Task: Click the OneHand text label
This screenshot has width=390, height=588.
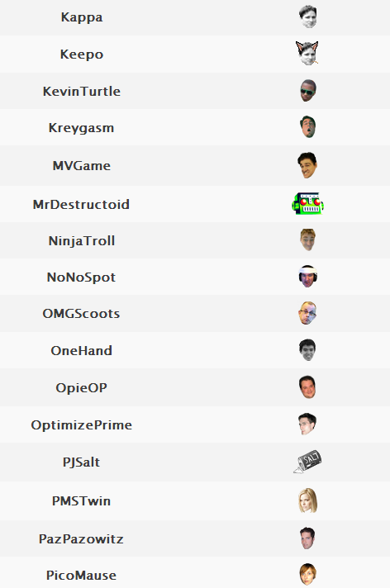Action: tap(82, 350)
